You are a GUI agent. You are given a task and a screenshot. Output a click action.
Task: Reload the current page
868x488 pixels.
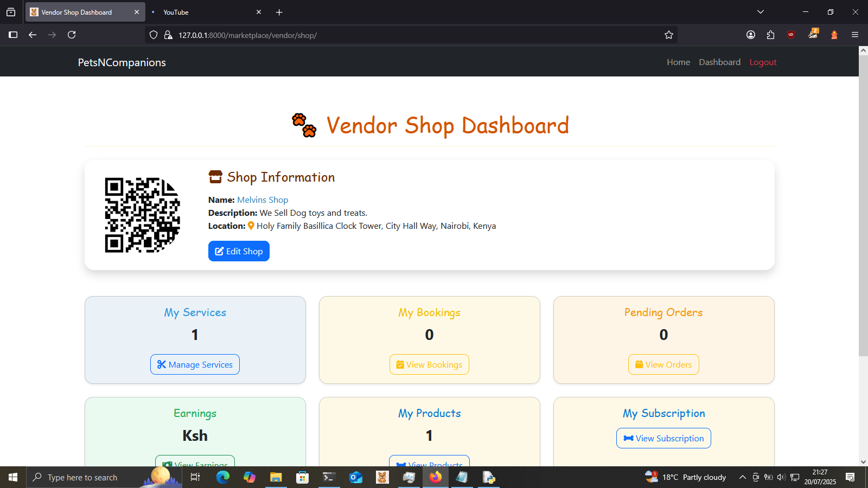pyautogui.click(x=72, y=35)
